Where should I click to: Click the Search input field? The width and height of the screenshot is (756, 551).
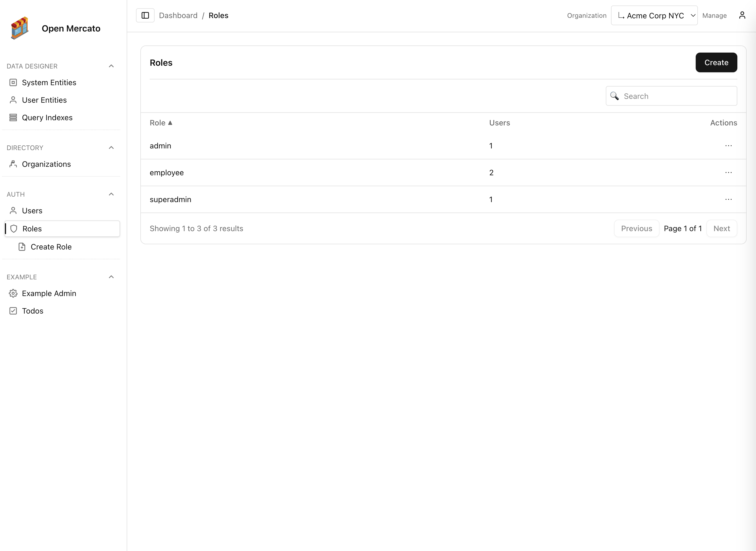tap(671, 96)
